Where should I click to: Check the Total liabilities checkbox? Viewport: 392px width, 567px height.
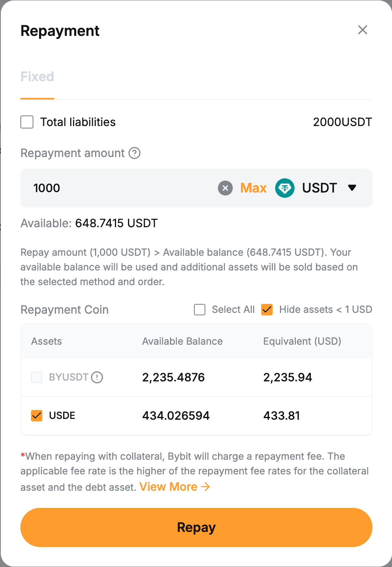[27, 122]
